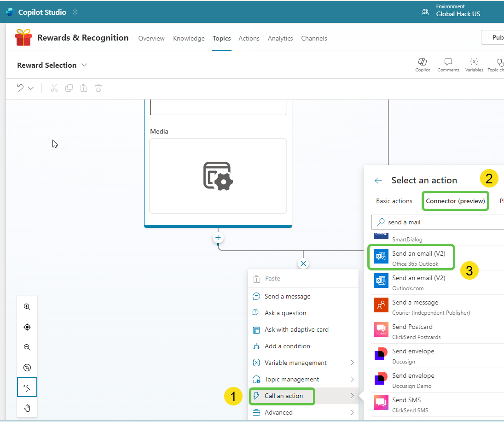Click the undo arrow icon

click(x=20, y=88)
